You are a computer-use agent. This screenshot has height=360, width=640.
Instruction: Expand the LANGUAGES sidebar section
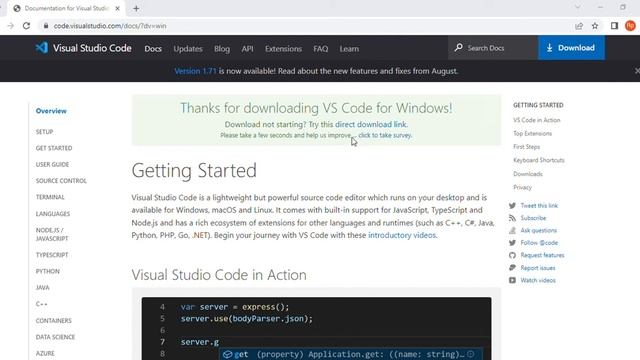[x=53, y=214]
